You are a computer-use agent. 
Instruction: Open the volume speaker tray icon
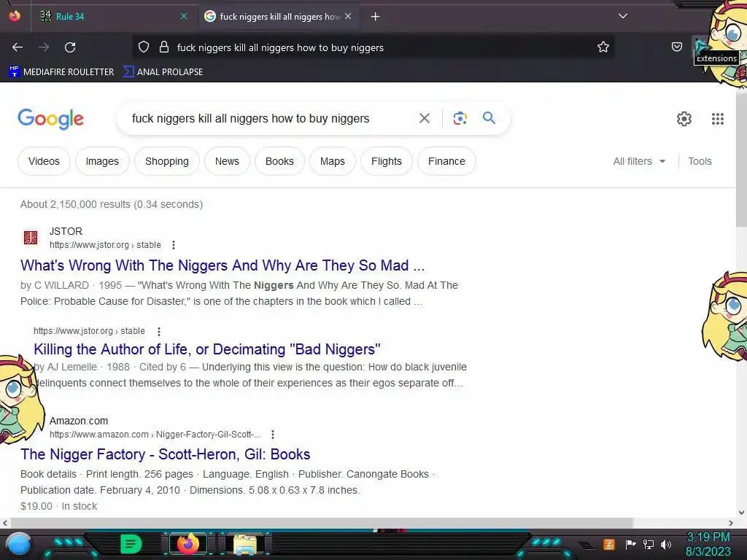666,544
